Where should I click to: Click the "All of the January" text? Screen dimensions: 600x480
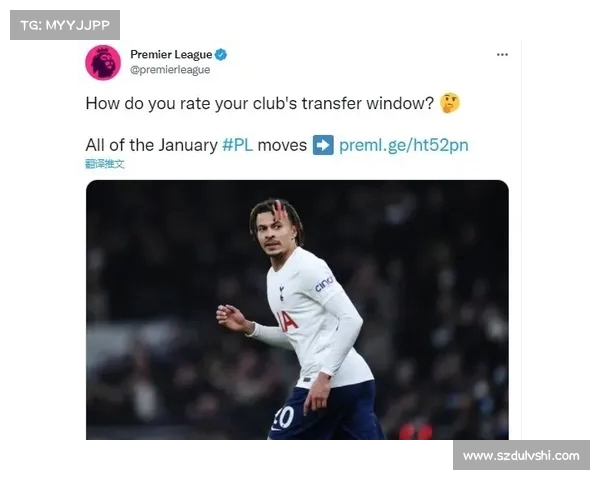(x=152, y=145)
